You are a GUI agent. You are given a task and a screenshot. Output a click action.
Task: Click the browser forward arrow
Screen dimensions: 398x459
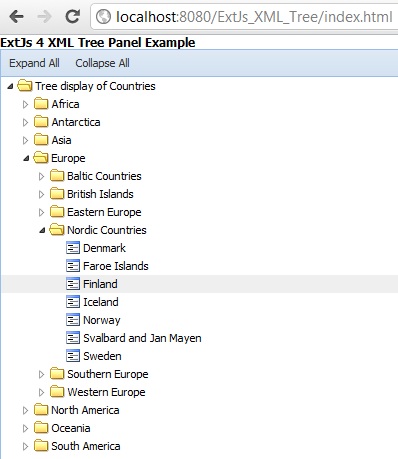point(45,16)
